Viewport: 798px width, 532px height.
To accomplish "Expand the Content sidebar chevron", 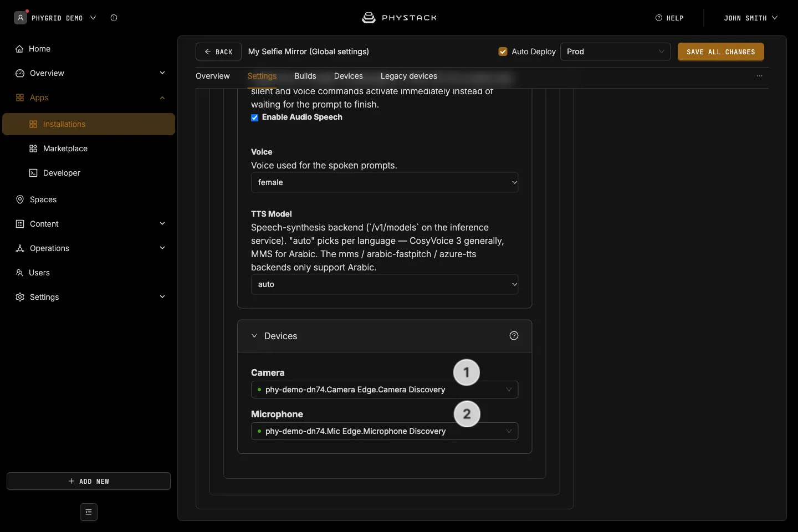I will [162, 224].
